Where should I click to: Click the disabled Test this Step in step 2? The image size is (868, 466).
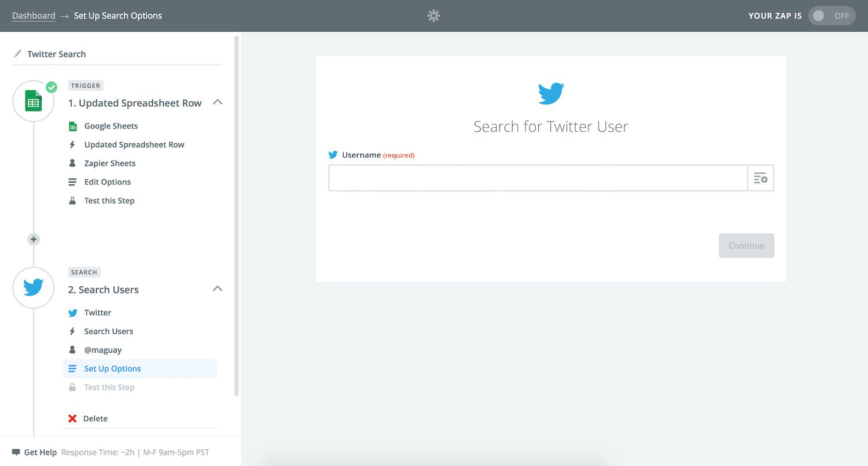point(109,387)
